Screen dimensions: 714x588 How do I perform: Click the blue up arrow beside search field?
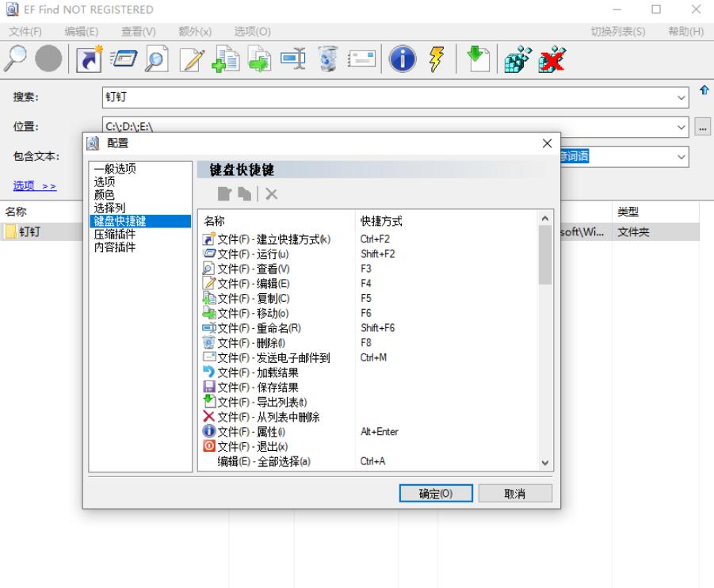click(704, 90)
